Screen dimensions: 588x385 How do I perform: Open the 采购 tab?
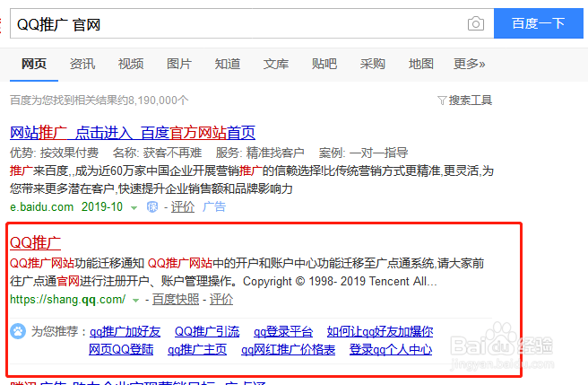point(372,64)
